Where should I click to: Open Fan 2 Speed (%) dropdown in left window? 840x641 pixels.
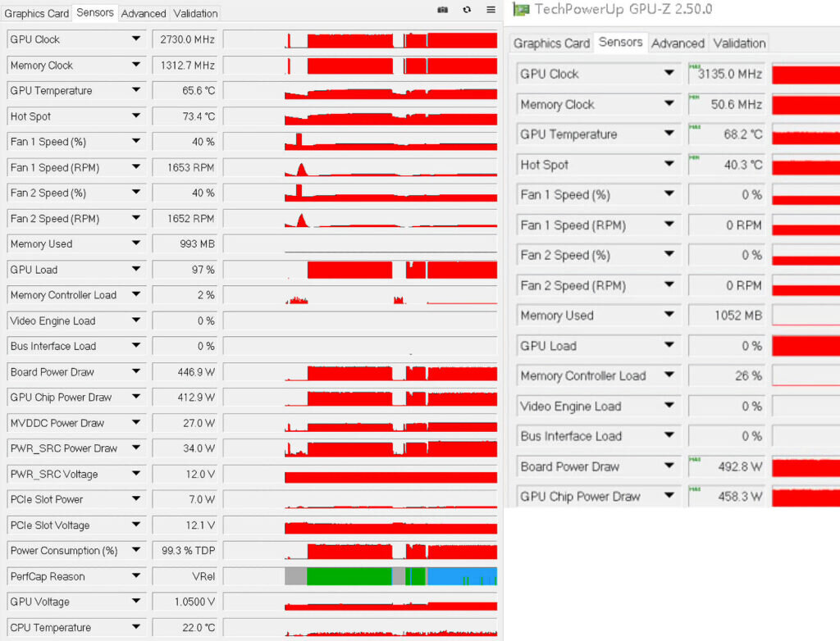(136, 192)
